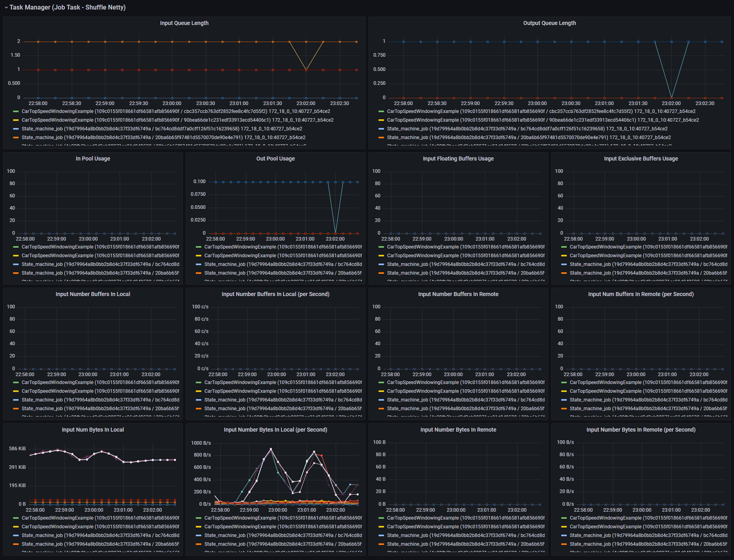Image resolution: width=734 pixels, height=560 pixels.
Task: Toggle State_machine_job 20ba6b65 series in Input Queue Length
Action: click(x=164, y=138)
